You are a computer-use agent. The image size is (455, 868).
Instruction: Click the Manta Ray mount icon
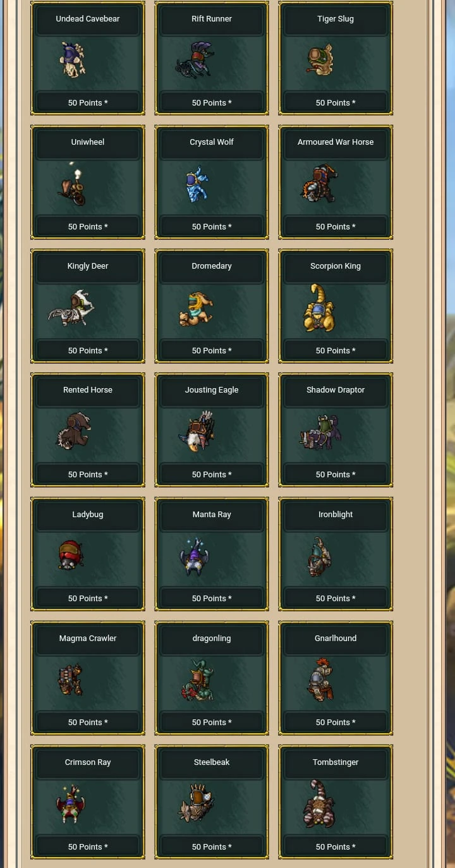click(x=194, y=556)
